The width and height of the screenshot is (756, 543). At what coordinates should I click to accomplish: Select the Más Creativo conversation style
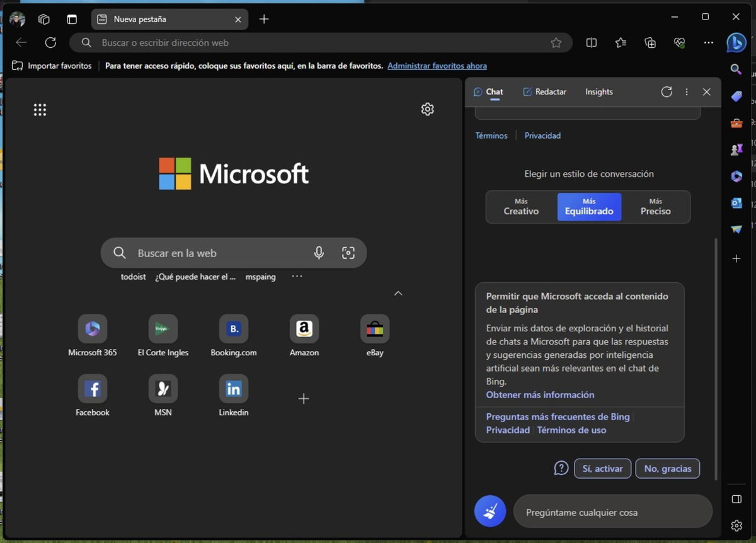[x=521, y=207]
